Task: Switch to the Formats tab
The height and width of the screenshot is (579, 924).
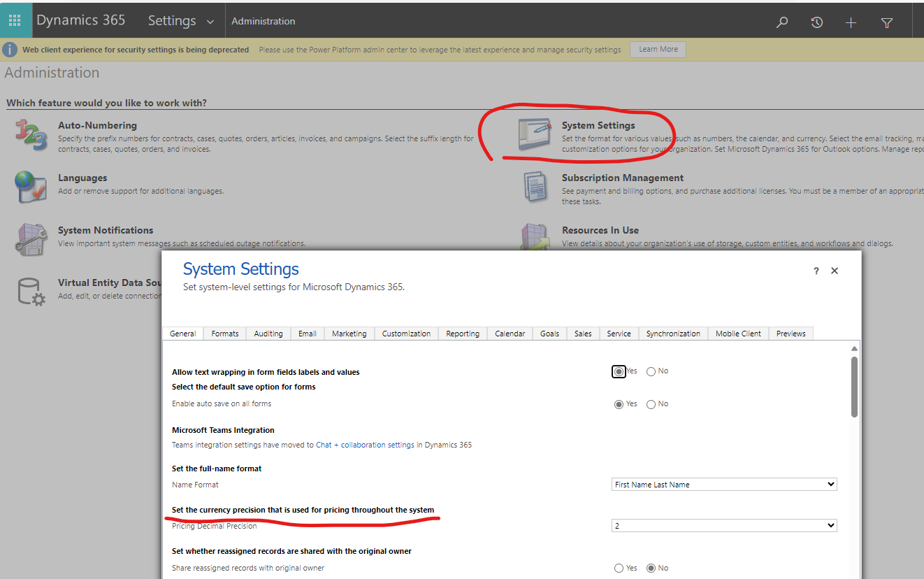Action: pos(225,334)
